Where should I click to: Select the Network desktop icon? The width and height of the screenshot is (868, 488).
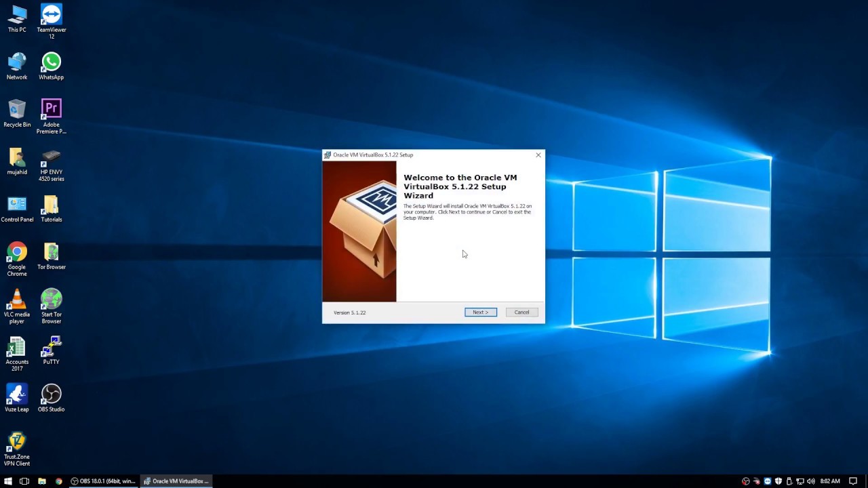coord(17,66)
